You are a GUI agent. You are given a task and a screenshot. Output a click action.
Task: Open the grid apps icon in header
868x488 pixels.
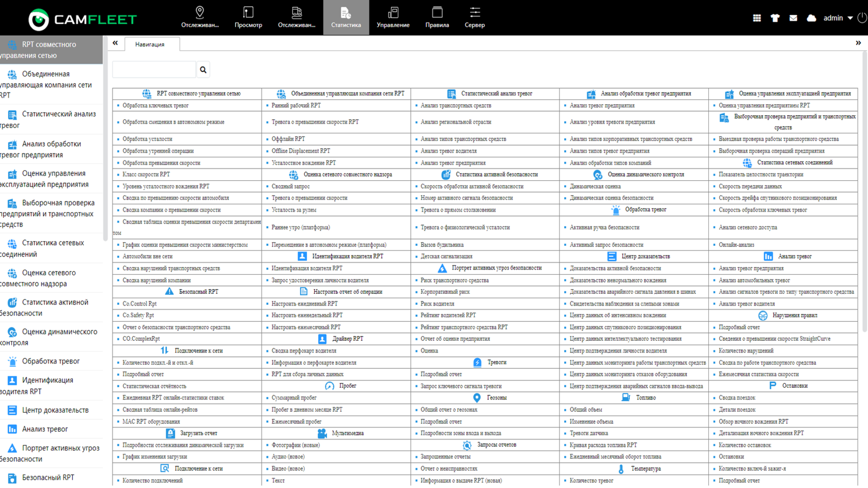(756, 18)
